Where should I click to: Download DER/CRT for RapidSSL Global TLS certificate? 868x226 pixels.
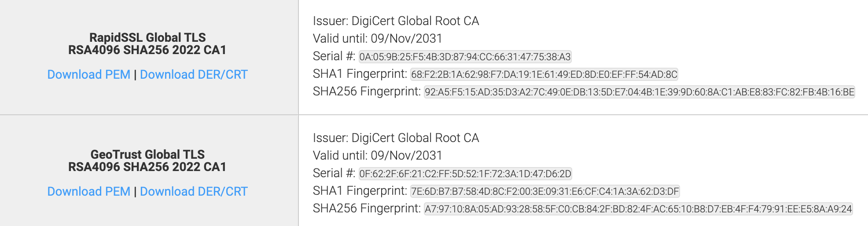[194, 74]
